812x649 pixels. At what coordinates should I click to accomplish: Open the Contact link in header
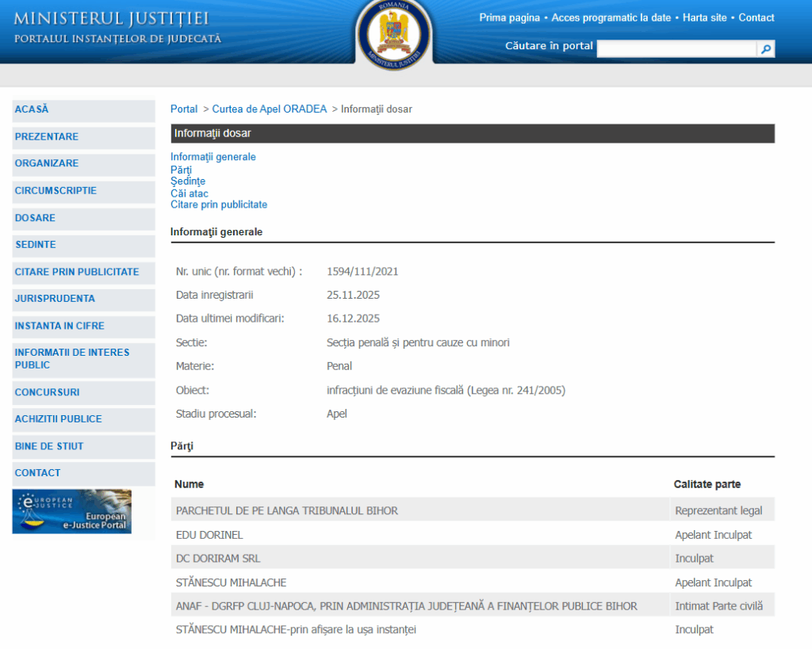pos(756,17)
